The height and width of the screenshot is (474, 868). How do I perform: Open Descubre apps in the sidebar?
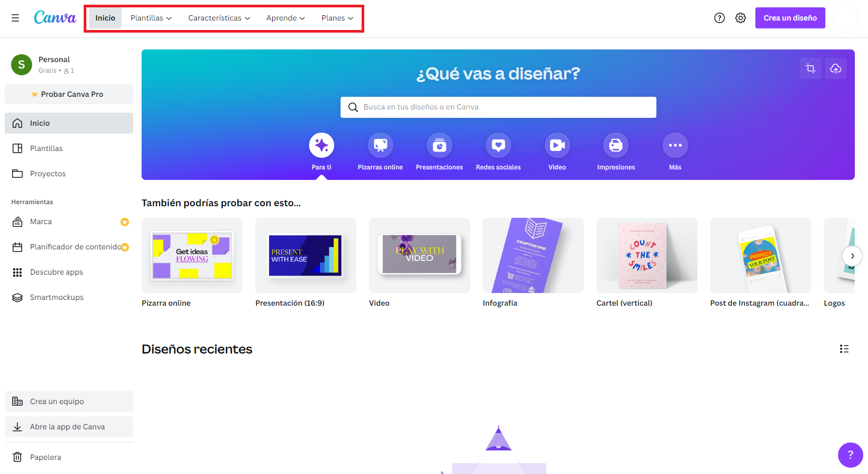(69, 272)
